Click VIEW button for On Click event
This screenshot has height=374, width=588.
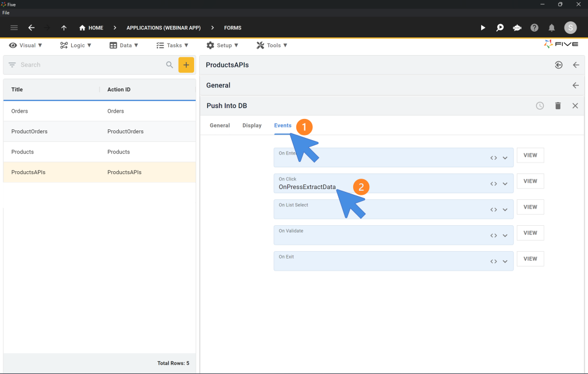click(x=530, y=181)
